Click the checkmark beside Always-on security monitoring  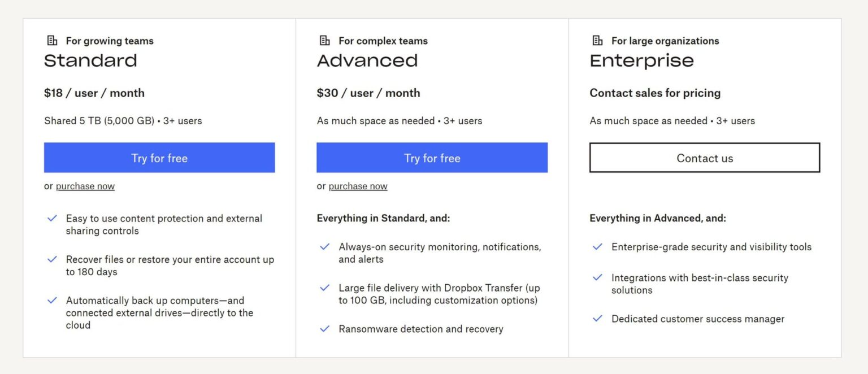324,246
